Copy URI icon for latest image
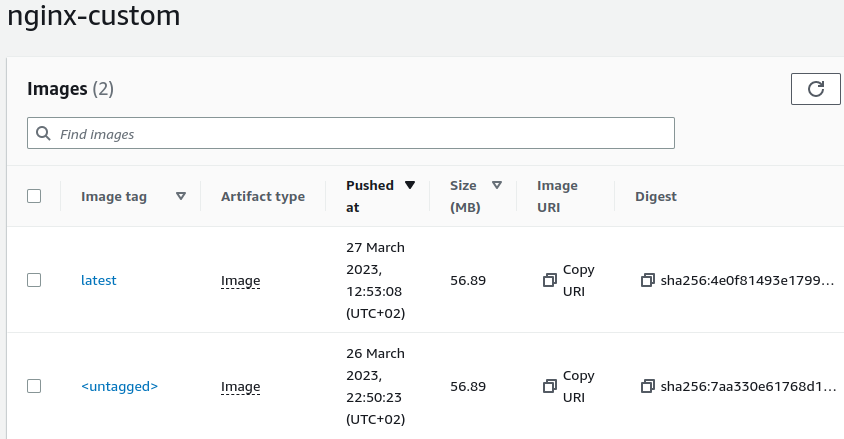 click(549, 281)
